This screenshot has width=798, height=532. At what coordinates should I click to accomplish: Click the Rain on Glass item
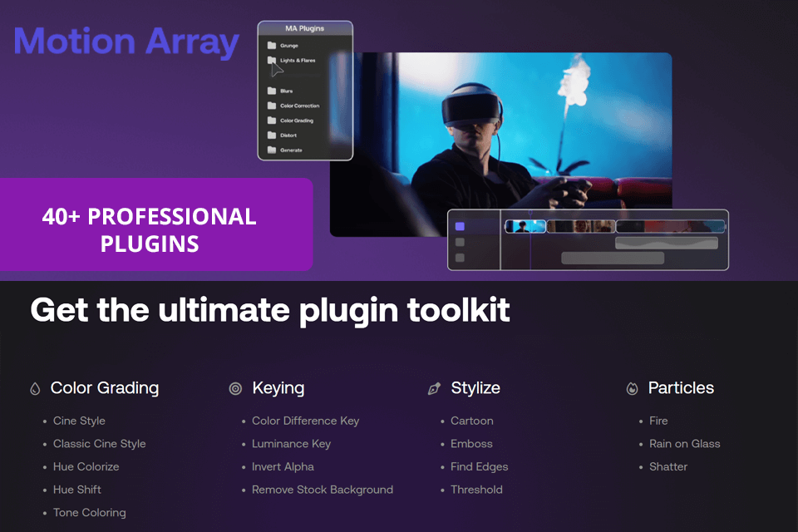click(684, 444)
